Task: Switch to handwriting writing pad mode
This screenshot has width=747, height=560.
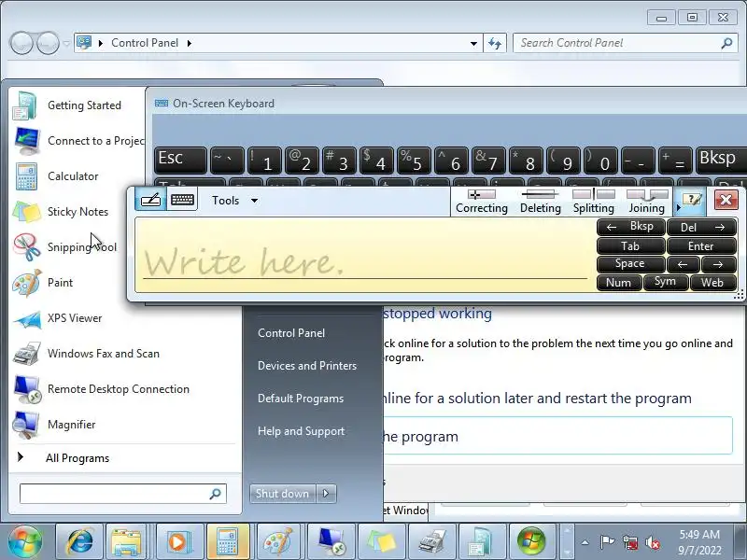Action: (x=150, y=199)
